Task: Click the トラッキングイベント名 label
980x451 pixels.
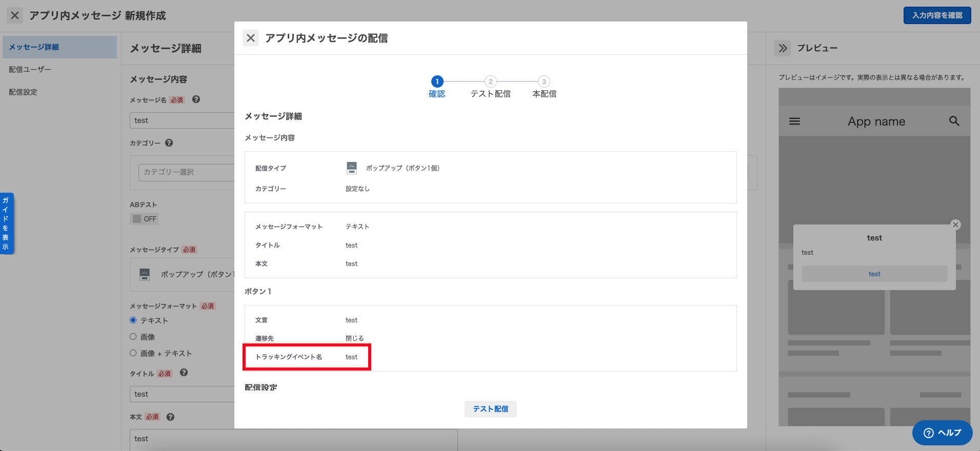Action: [x=289, y=357]
